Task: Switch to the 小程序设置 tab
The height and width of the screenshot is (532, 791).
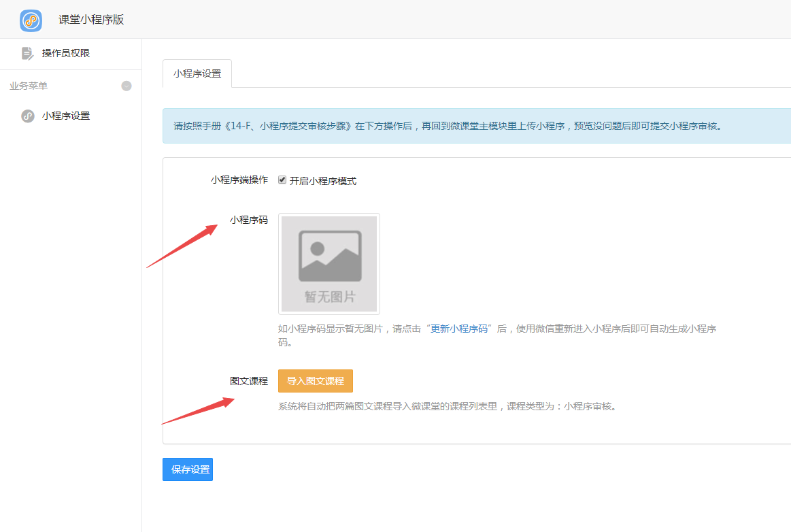Action: (197, 71)
